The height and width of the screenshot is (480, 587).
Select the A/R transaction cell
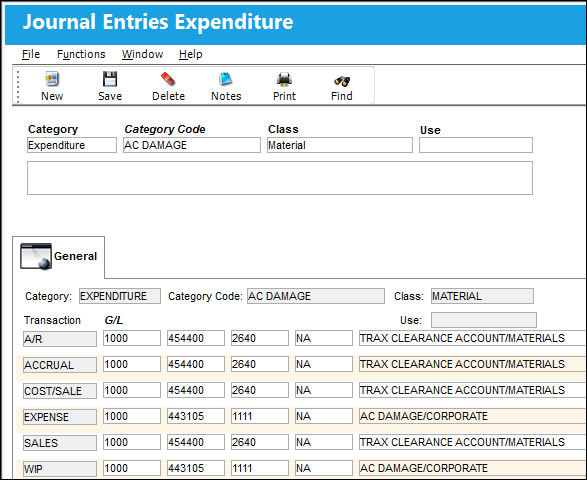(x=60, y=338)
